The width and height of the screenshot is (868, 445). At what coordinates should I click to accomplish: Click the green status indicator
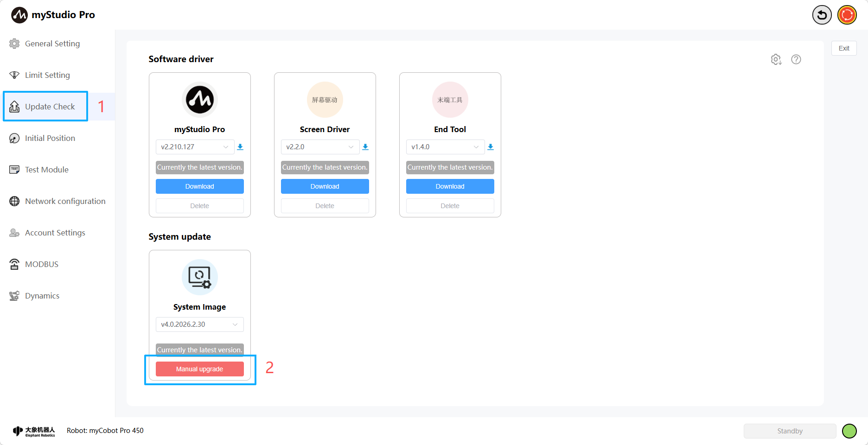pos(849,431)
